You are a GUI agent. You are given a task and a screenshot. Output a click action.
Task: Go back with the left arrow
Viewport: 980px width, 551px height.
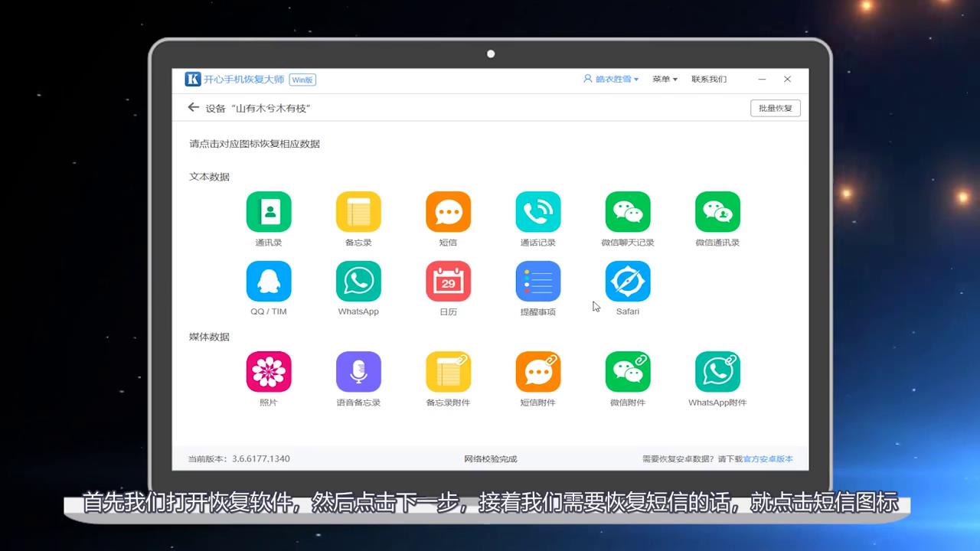193,108
